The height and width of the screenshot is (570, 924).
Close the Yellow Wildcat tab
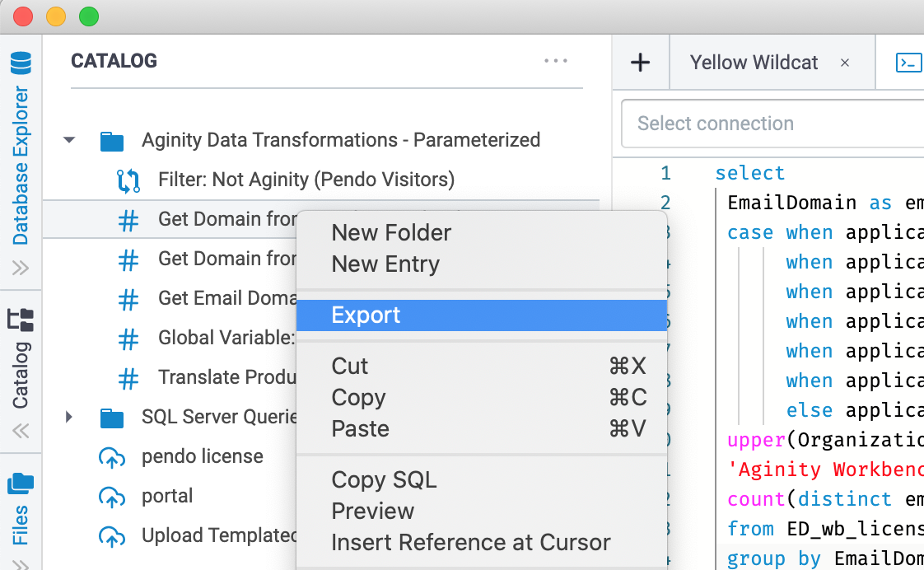844,63
